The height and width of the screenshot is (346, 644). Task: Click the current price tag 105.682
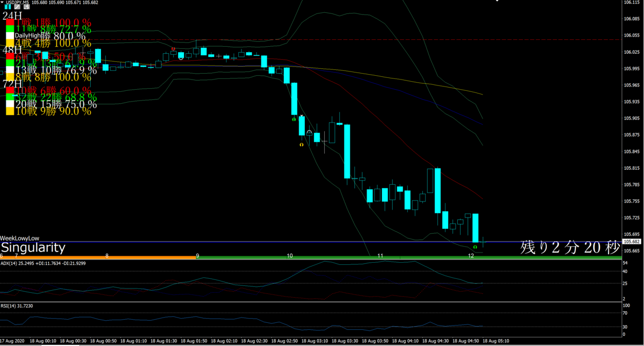click(632, 242)
